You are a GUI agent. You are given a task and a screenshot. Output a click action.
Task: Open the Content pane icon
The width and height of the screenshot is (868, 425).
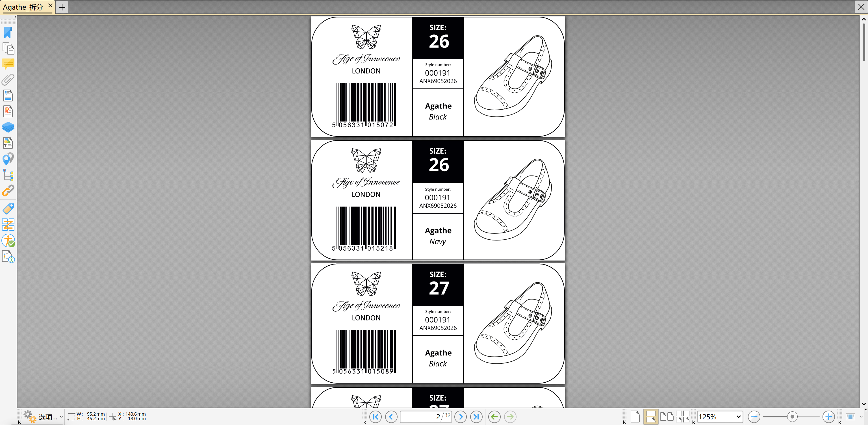coord(8,143)
